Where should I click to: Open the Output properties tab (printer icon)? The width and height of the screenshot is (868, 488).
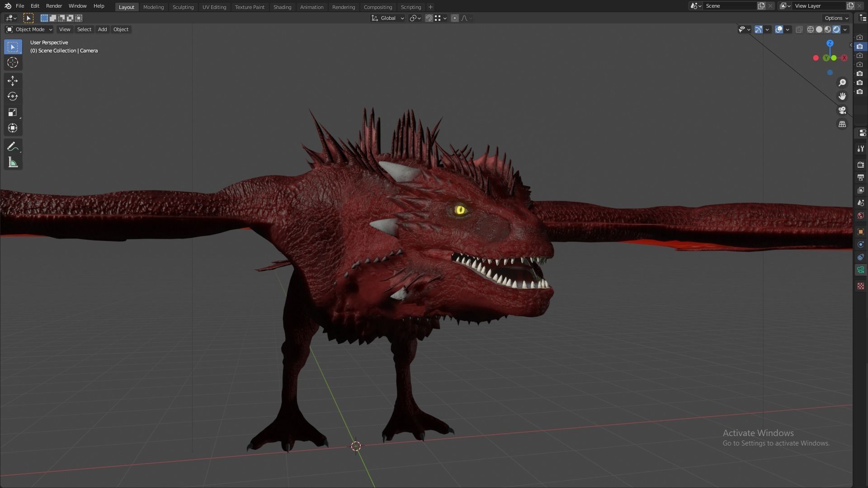861,178
